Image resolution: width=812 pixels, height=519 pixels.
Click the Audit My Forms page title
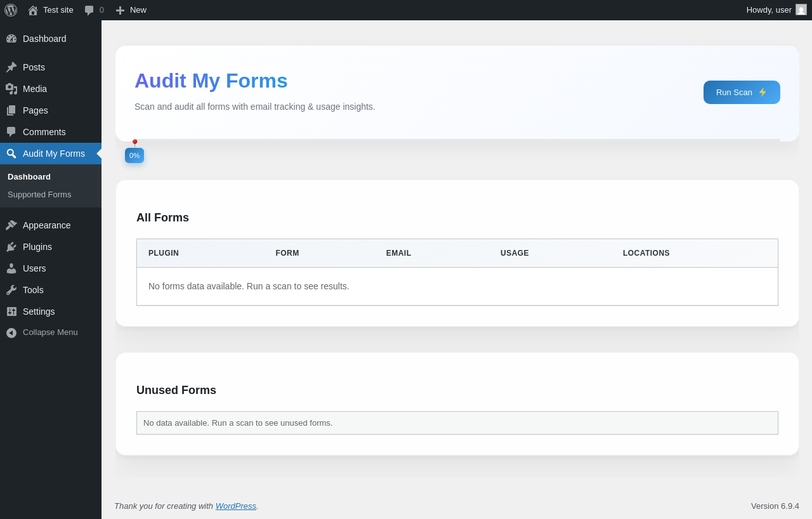pyautogui.click(x=211, y=81)
